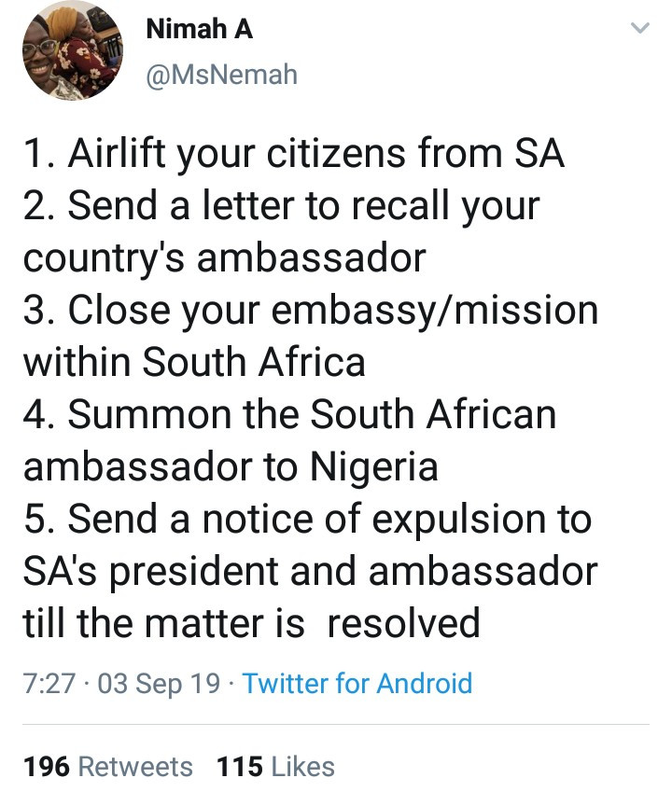Click the text 'till the matter is resolved'
Viewport: 672px width, 792px height.
coord(252,622)
